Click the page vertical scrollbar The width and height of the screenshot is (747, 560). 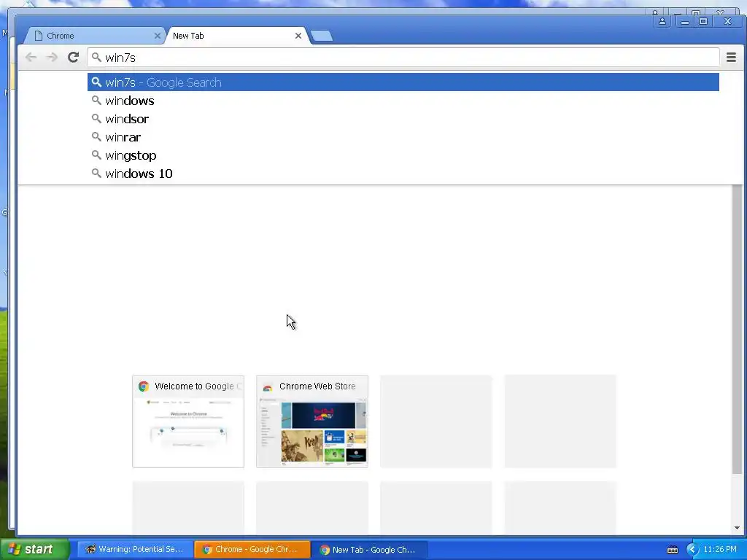coord(737,330)
